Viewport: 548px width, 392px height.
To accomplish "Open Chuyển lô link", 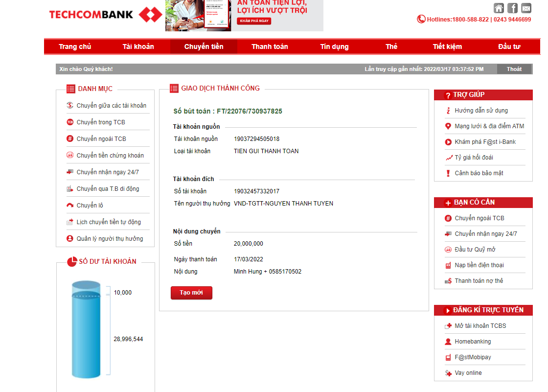I will click(x=90, y=205).
